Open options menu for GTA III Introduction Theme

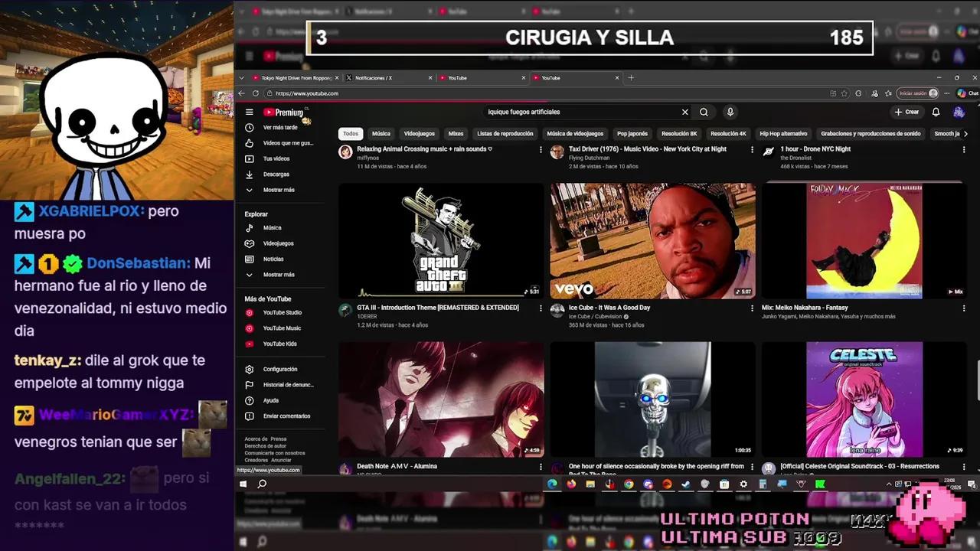(x=541, y=308)
